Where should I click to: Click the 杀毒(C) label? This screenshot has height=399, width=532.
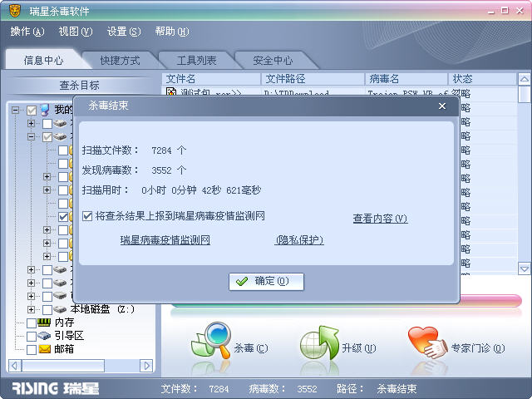point(251,347)
